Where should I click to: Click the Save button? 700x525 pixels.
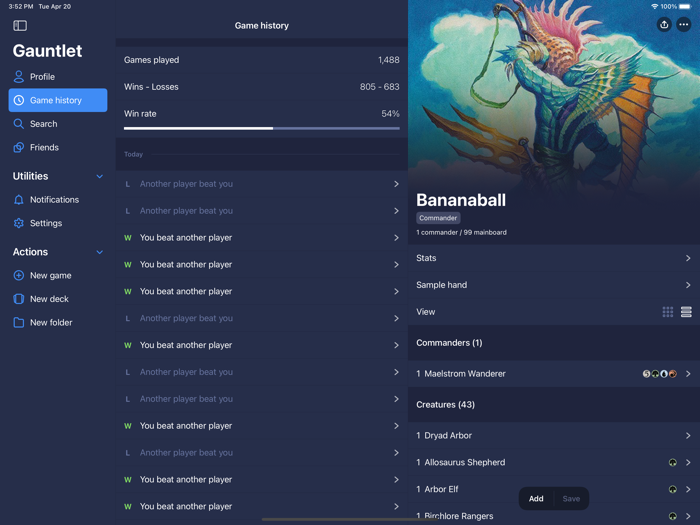point(571,499)
